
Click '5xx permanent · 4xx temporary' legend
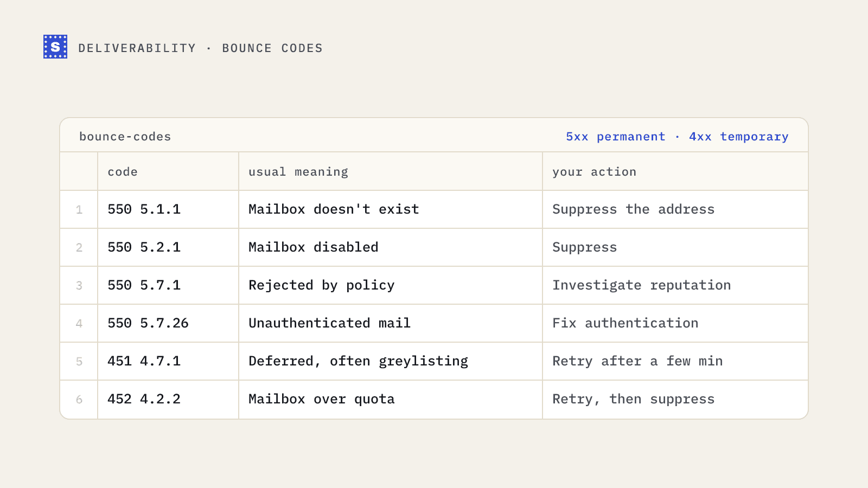coord(677,137)
